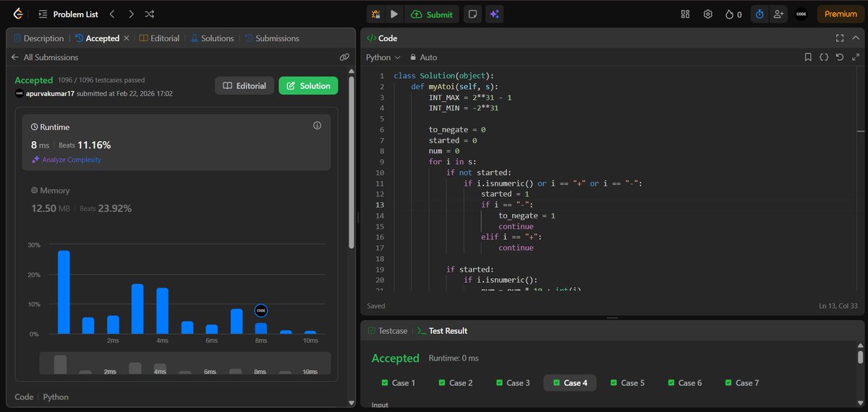Viewport: 868px width, 412px height.
Task: Toggle Case 4 test case
Action: coord(570,382)
